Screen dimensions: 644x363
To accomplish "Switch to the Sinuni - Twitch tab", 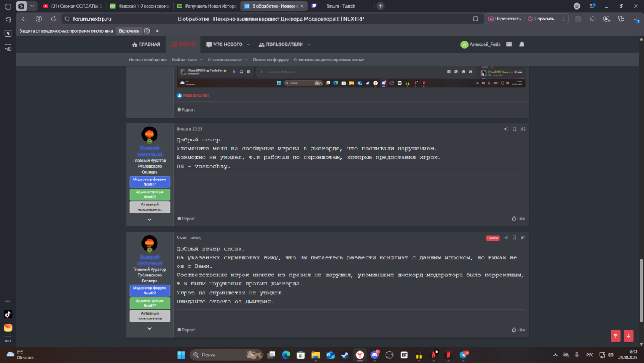I will click(340, 6).
